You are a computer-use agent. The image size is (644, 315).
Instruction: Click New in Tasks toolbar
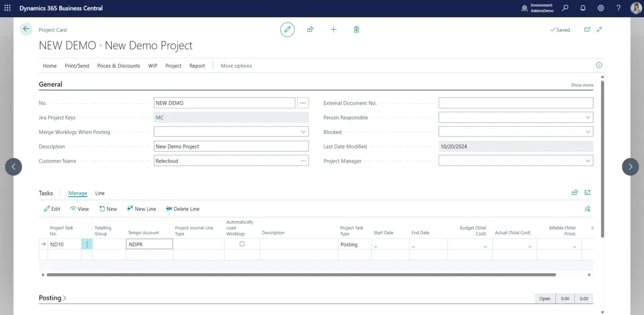pyautogui.click(x=108, y=209)
